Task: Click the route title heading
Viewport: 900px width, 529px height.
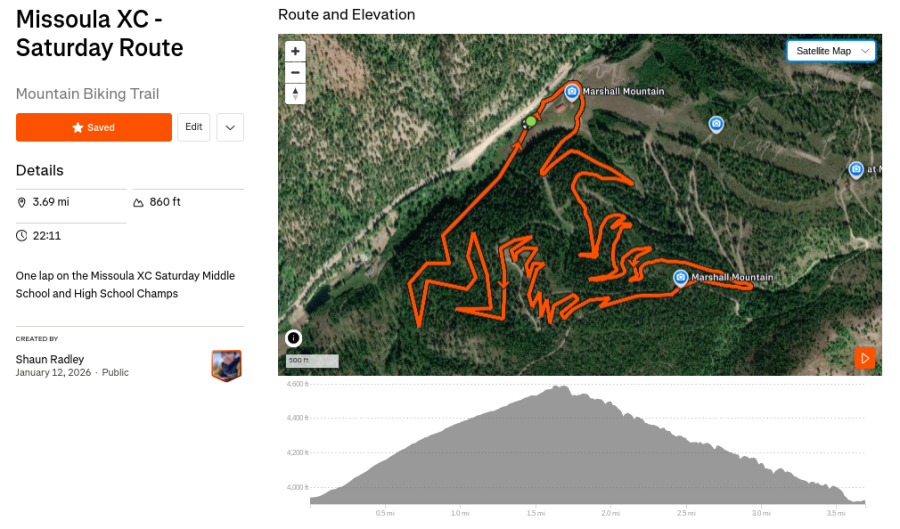Action: click(x=100, y=33)
